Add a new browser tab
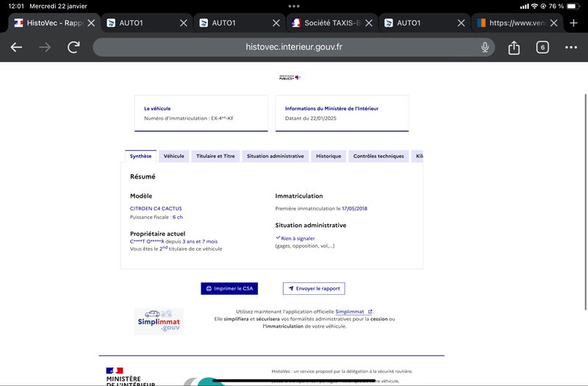Image resolution: width=588 pixels, height=386 pixels. pyautogui.click(x=573, y=23)
